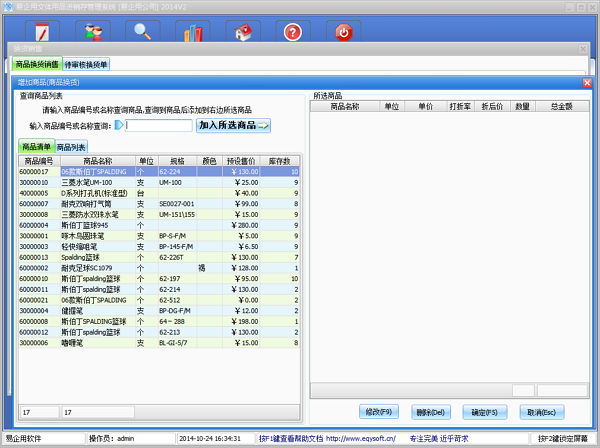Image resolution: width=600 pixels, height=448 pixels.
Task: Click the 取消(Esc) button
Action: click(x=541, y=412)
